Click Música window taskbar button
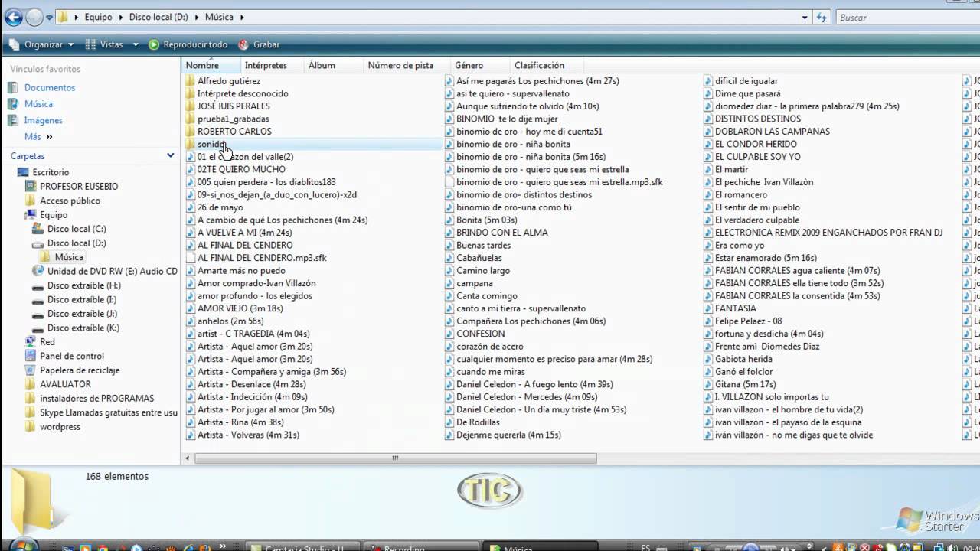The width and height of the screenshot is (980, 551). click(x=539, y=546)
